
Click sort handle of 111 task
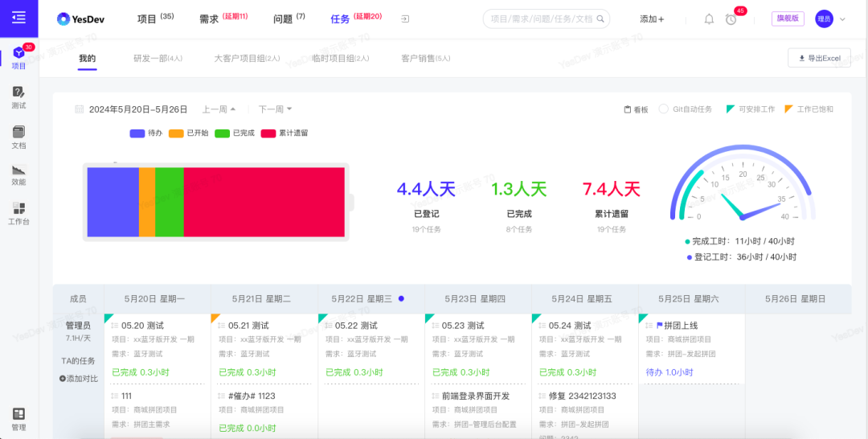click(115, 396)
